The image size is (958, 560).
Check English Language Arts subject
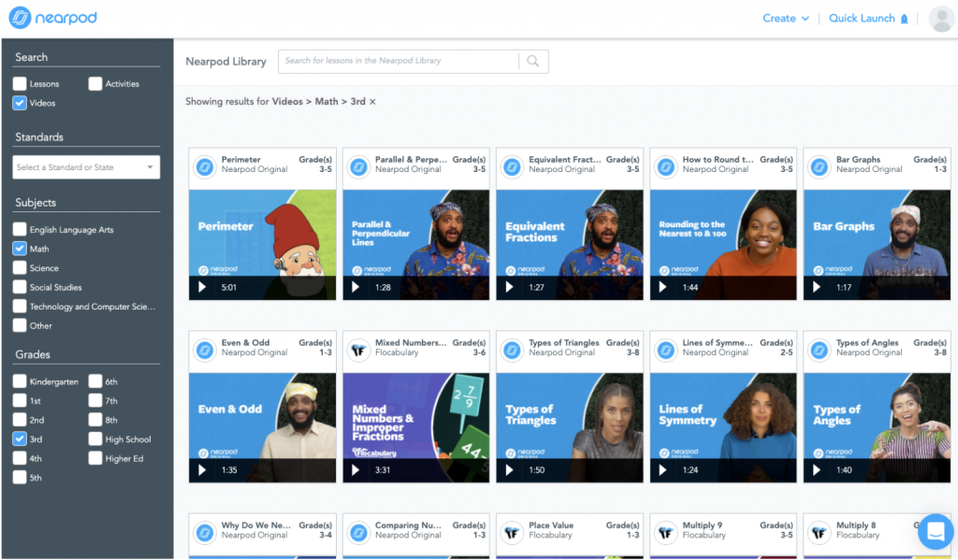coord(20,229)
